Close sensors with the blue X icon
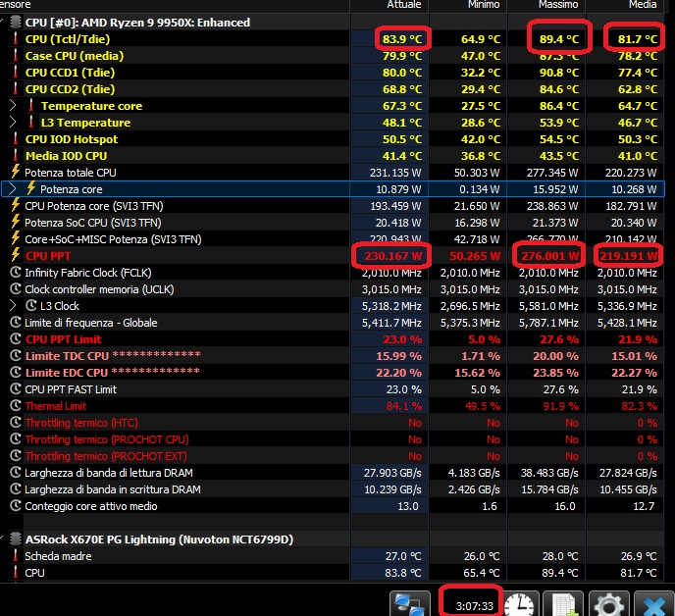675x616 pixels. pos(653,604)
